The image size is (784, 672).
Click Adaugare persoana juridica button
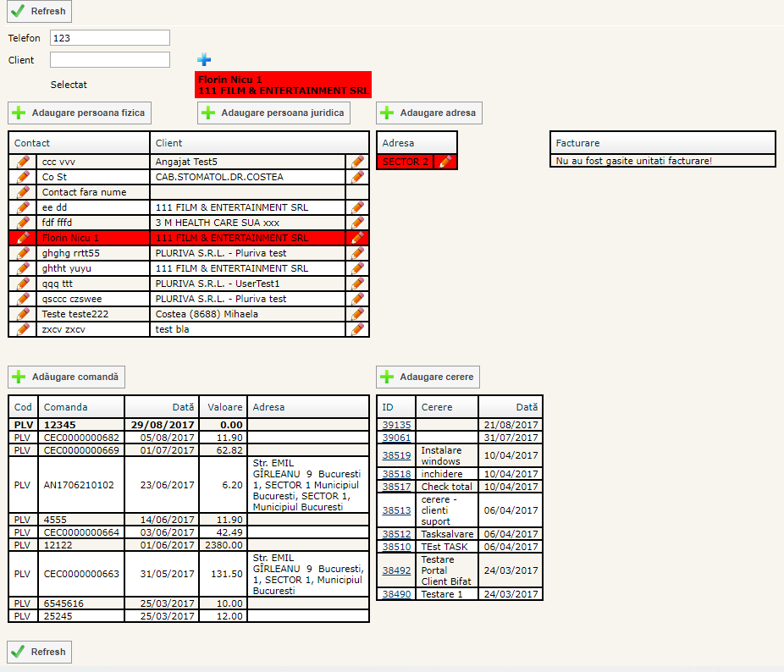(273, 113)
